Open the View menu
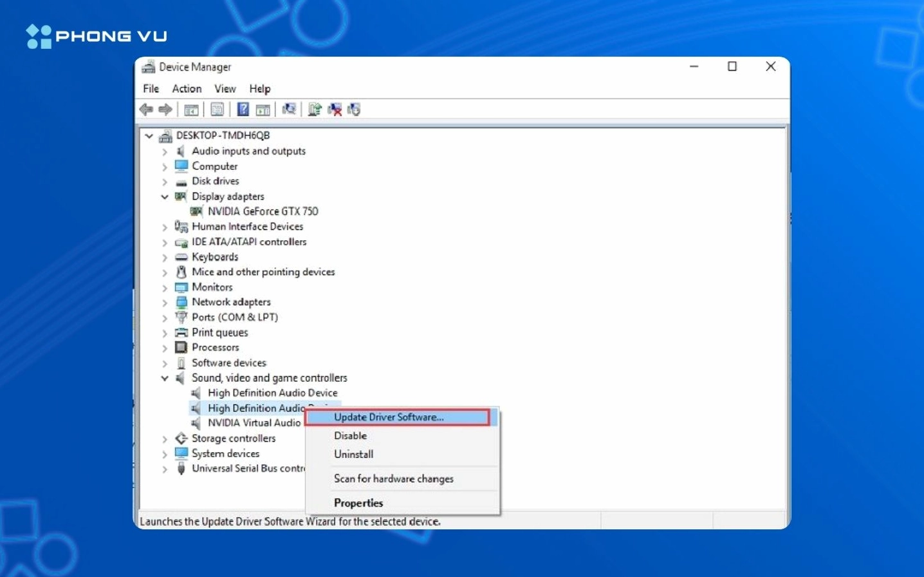924x577 pixels. pyautogui.click(x=225, y=89)
